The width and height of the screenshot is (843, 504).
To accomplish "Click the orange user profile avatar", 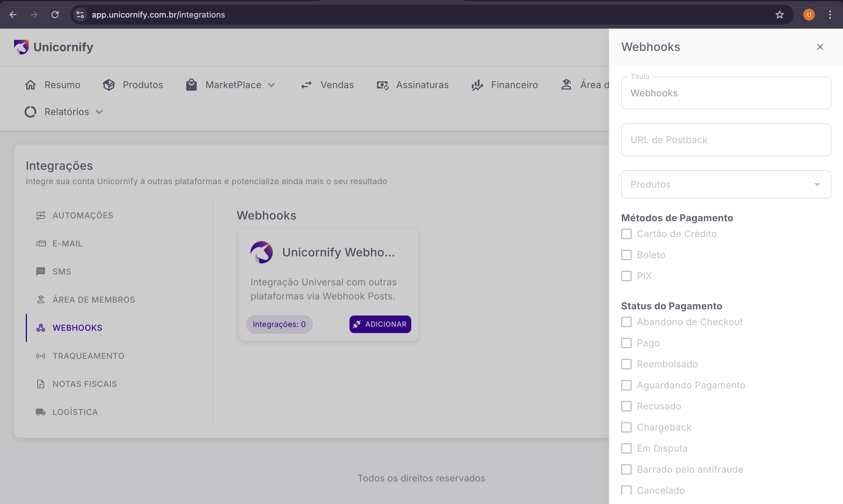I will pos(809,15).
